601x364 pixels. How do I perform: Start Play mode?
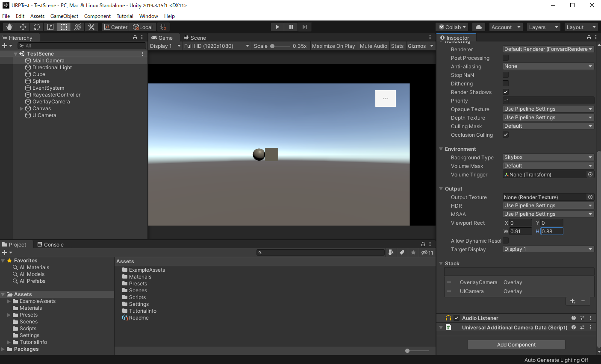(277, 27)
